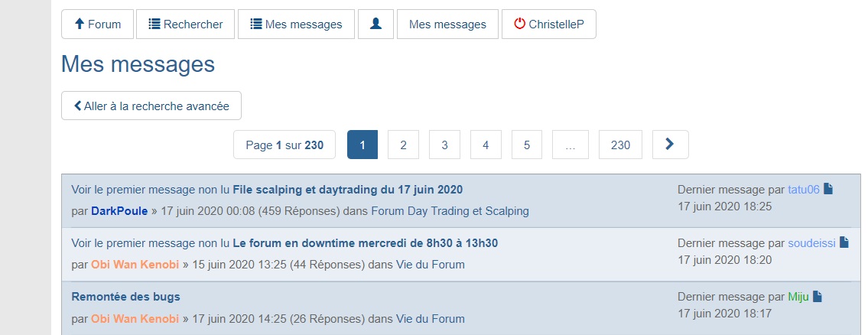Jump to page 2

pyautogui.click(x=403, y=145)
